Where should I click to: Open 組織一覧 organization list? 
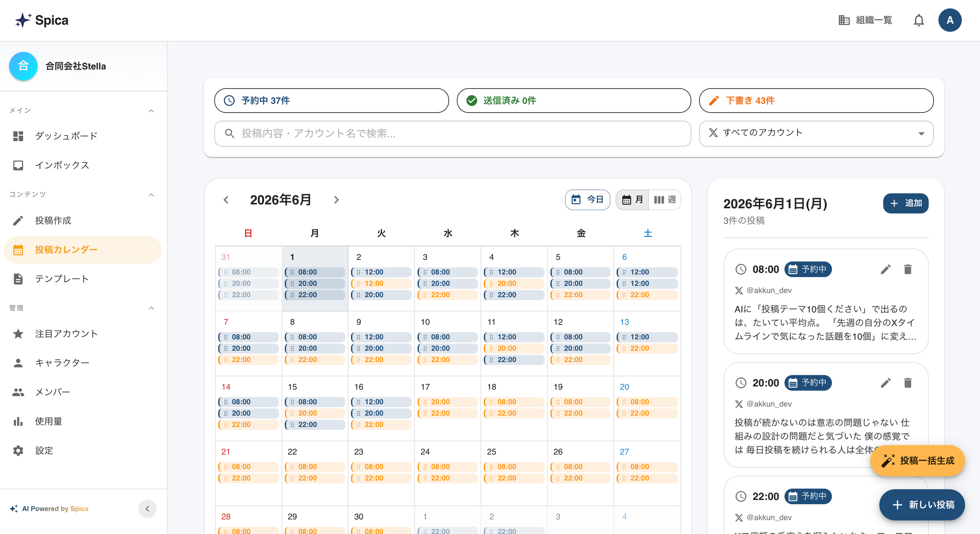coord(865,20)
